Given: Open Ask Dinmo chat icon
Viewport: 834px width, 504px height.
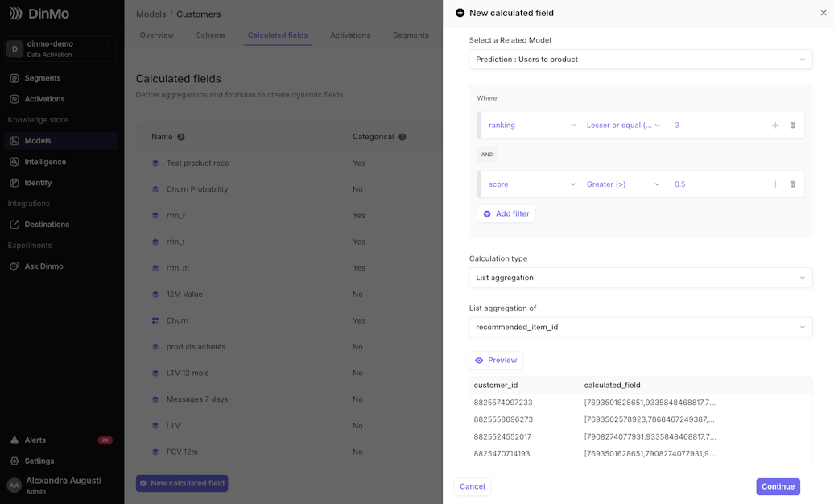Looking at the screenshot, I should (14, 266).
